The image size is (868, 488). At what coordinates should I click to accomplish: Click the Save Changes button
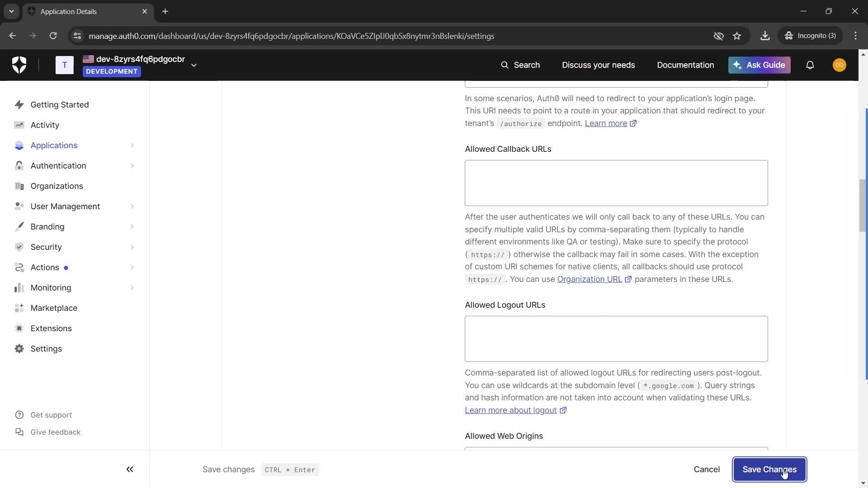coord(769,469)
